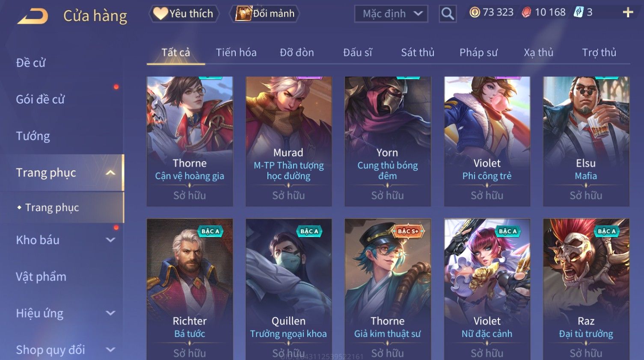Image resolution: width=644 pixels, height=360 pixels.
Task: Open Thorne Giả kim thuật sư skin card
Action: (x=388, y=289)
